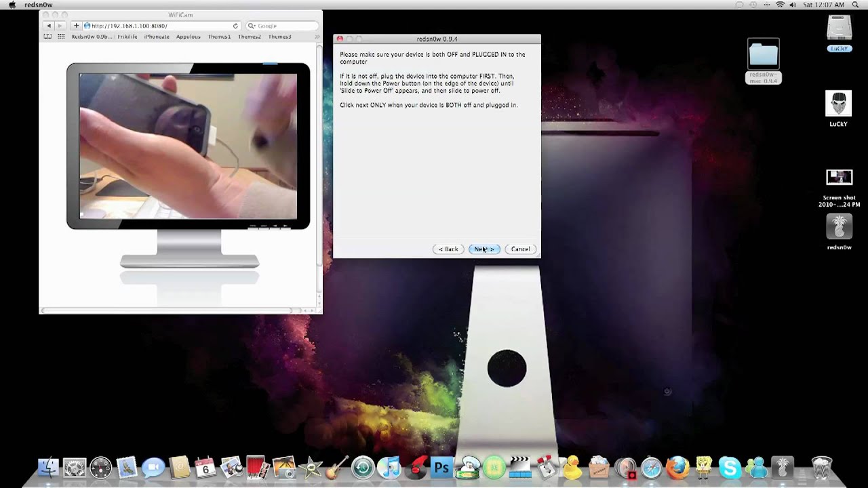Image resolution: width=868 pixels, height=488 pixels.
Task: Open Adium duck from the Dock
Action: (x=573, y=467)
